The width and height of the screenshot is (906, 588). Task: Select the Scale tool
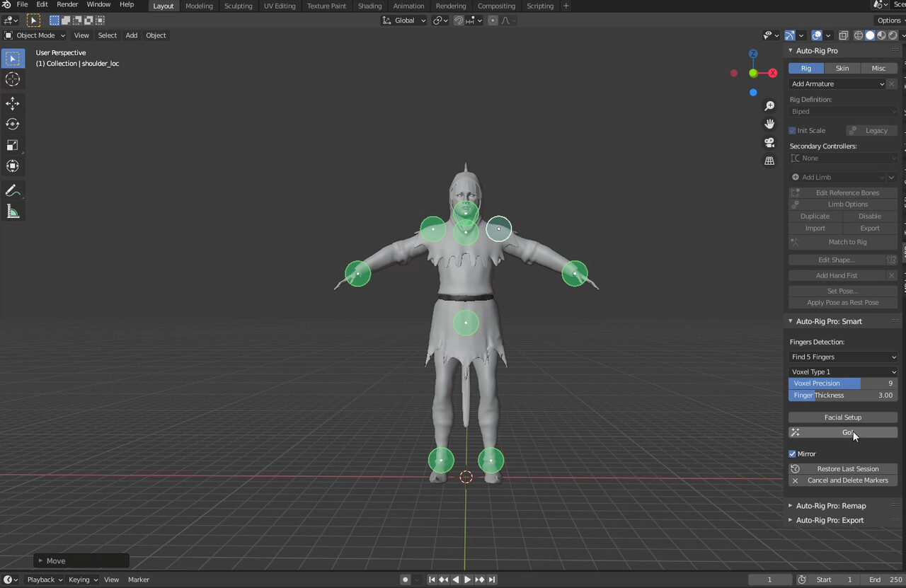coord(13,145)
